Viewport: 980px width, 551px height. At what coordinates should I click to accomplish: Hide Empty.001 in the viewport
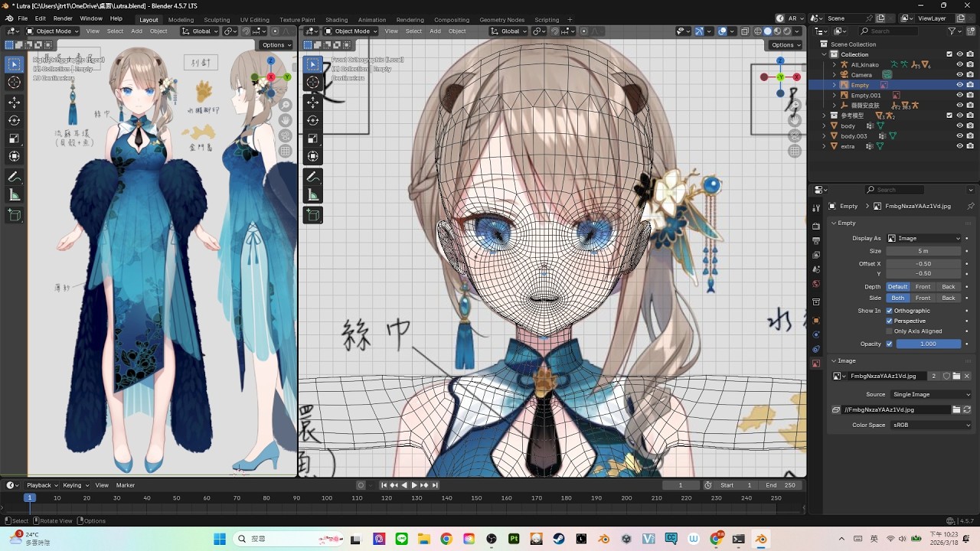point(959,95)
